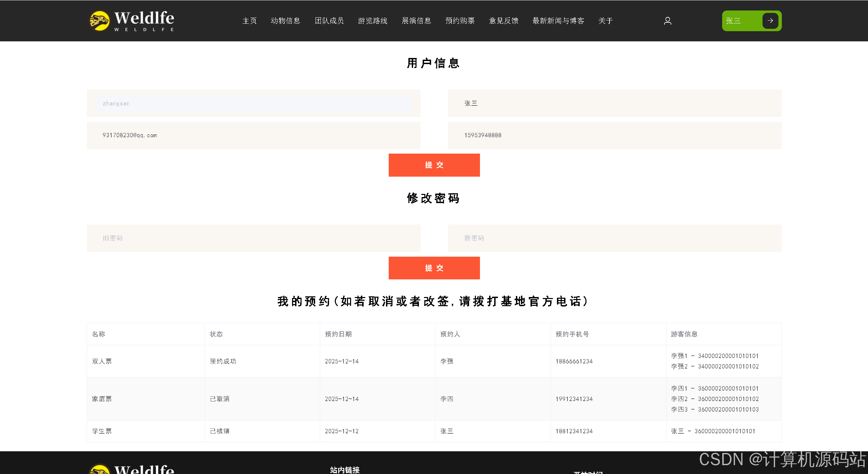Select 预约购票 in the navigation

(x=460, y=21)
